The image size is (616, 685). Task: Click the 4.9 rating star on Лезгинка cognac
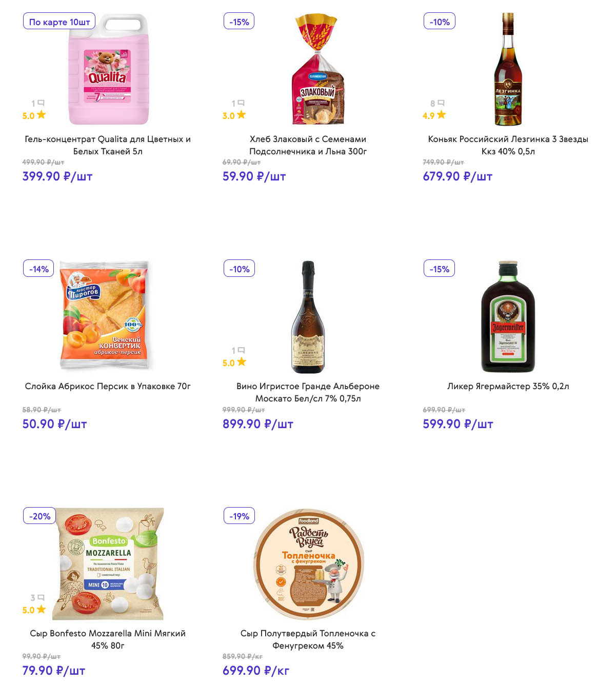coord(441,115)
